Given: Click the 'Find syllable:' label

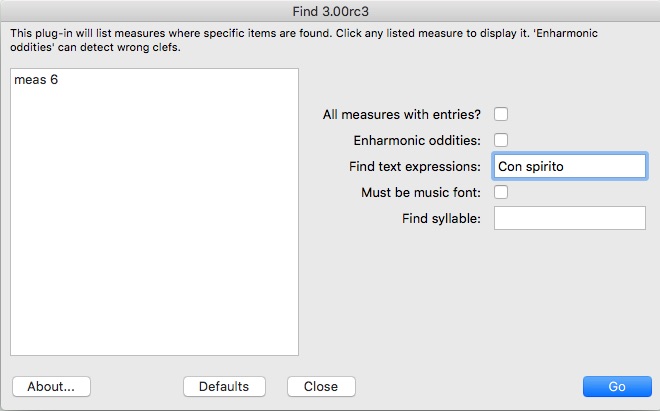Looking at the screenshot, I should click(440, 218).
